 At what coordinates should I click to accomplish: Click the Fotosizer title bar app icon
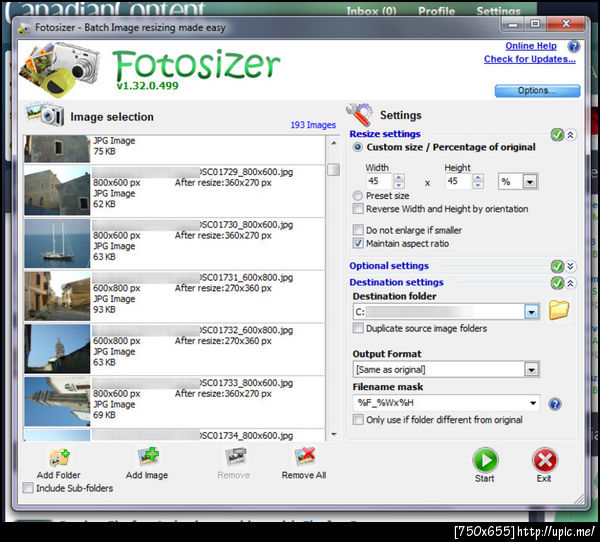coord(24,28)
